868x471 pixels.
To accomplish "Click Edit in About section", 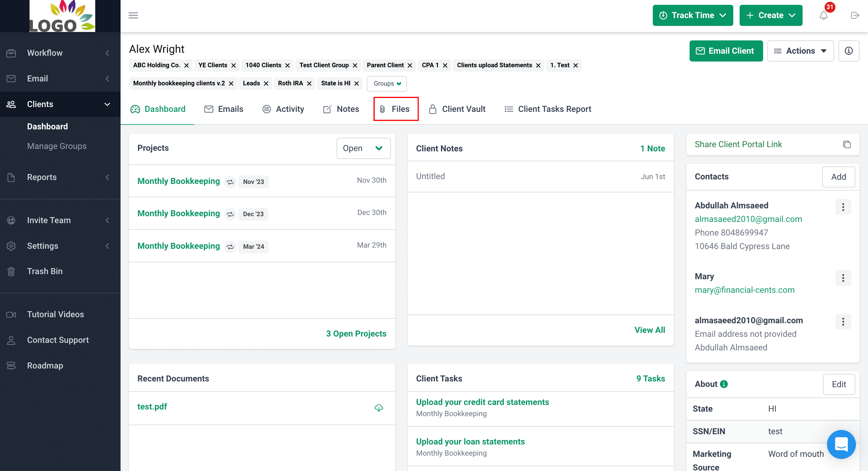I will 839,384.
